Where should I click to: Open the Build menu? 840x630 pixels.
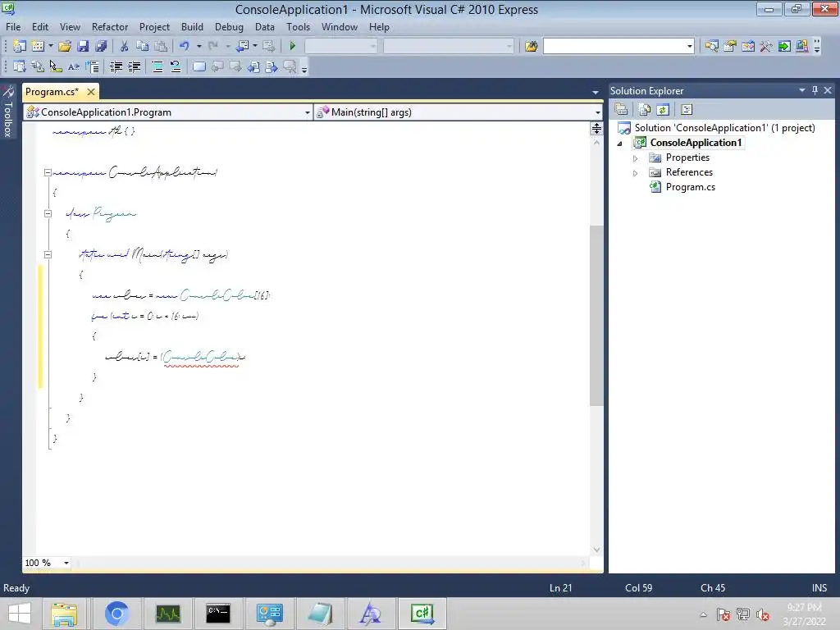coord(192,27)
